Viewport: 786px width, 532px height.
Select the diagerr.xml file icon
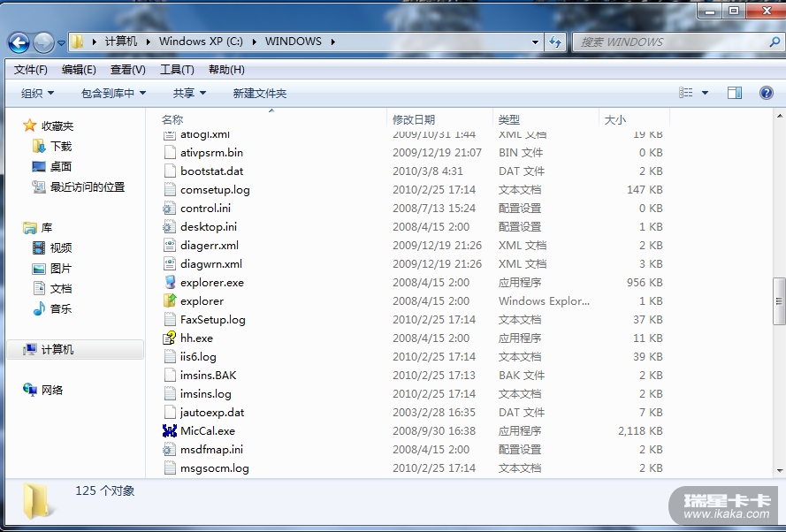(170, 245)
